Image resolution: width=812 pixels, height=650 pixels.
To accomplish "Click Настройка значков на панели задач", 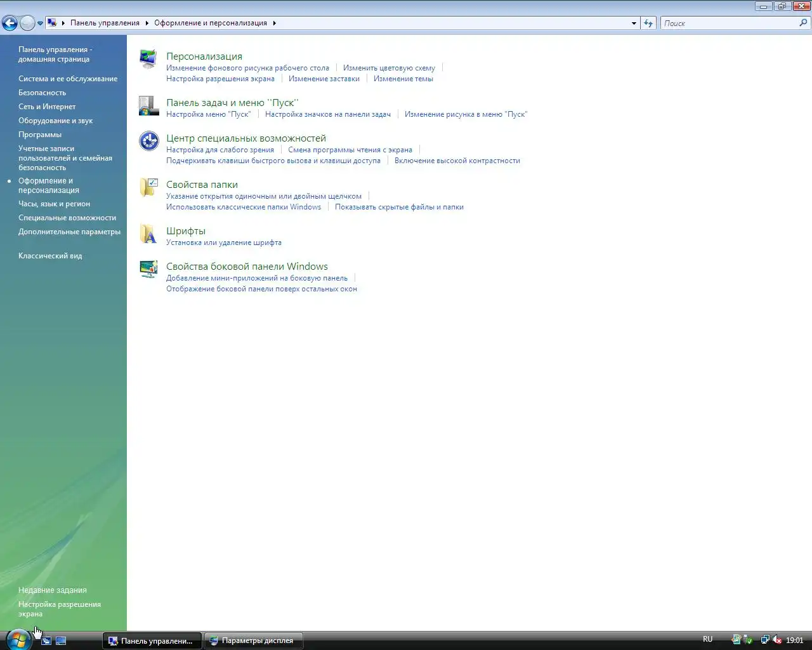I will click(328, 114).
